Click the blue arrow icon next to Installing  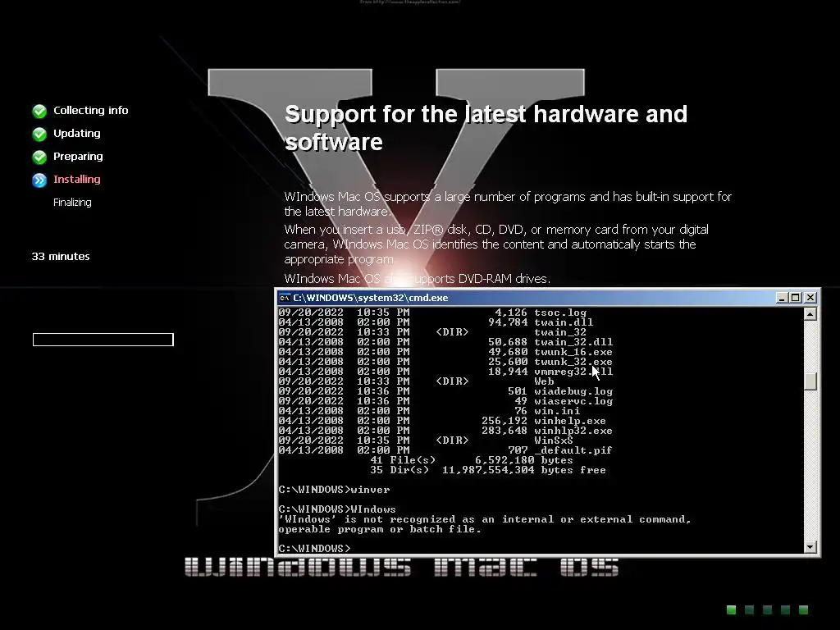pos(39,180)
